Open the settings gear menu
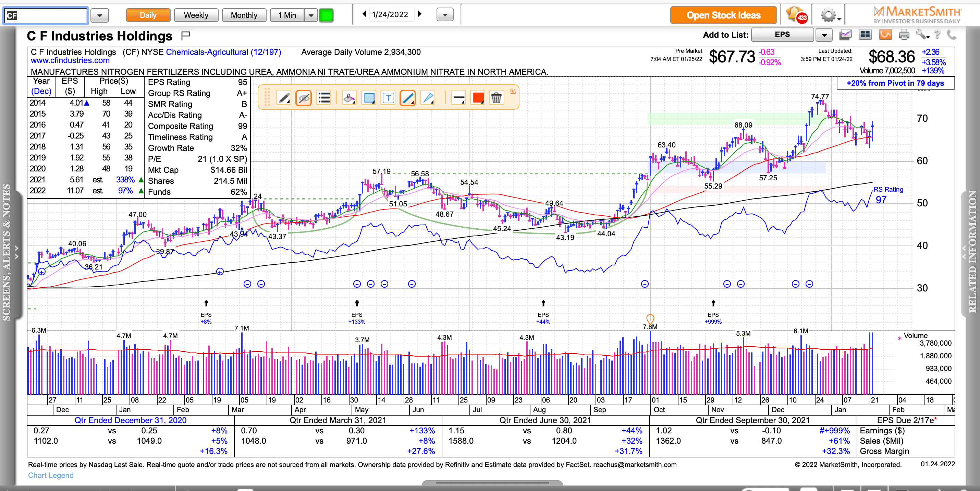This screenshot has width=980, height=491. point(830,16)
